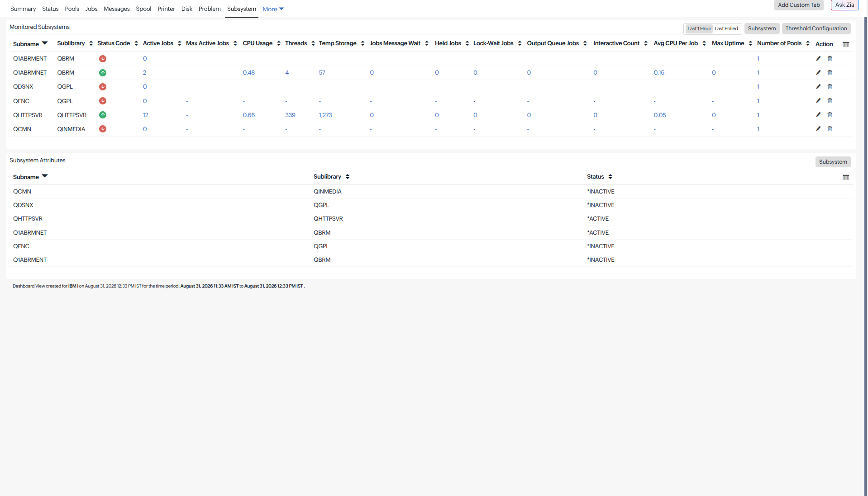The width and height of the screenshot is (868, 496).
Task: Open Threshold Configuration
Action: pyautogui.click(x=816, y=28)
